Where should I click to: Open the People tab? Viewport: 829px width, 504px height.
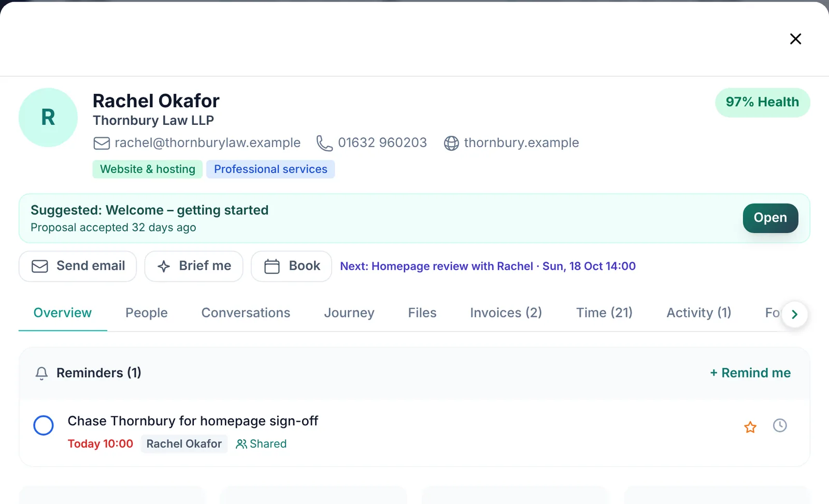(147, 313)
